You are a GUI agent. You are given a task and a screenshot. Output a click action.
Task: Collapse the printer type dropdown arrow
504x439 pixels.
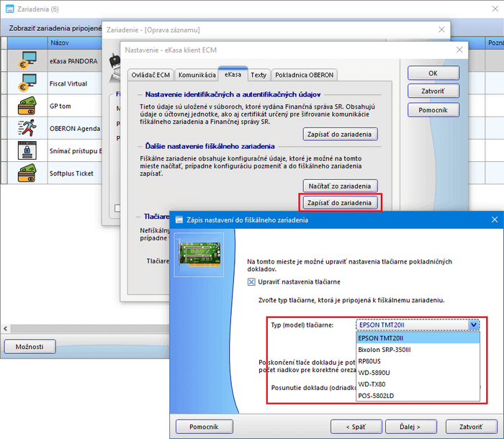pyautogui.click(x=473, y=325)
